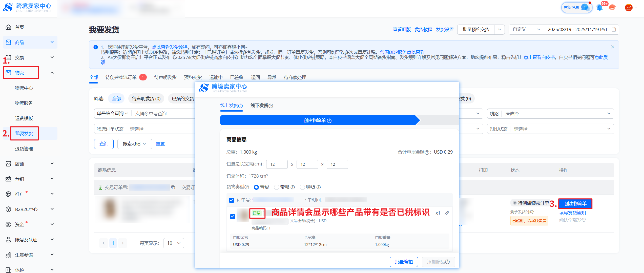This screenshot has width=644, height=273.
Task: Click the help icon next to 带电
Action: [x=293, y=187]
